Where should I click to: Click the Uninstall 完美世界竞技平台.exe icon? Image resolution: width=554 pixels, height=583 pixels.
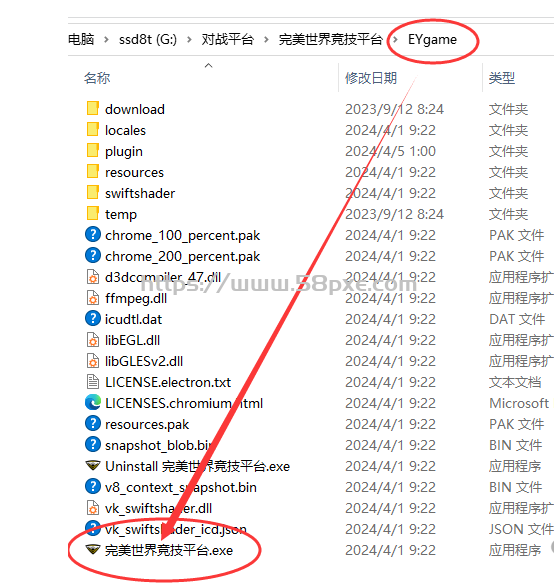click(x=93, y=465)
